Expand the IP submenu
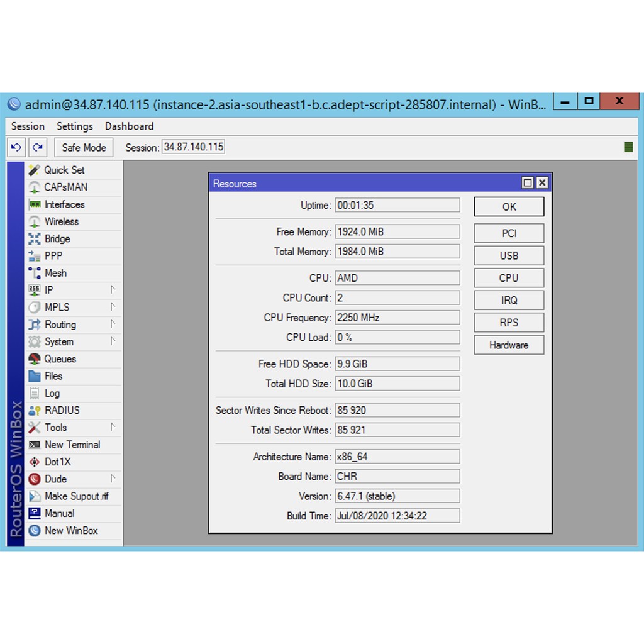This screenshot has width=644, height=644. pyautogui.click(x=50, y=290)
